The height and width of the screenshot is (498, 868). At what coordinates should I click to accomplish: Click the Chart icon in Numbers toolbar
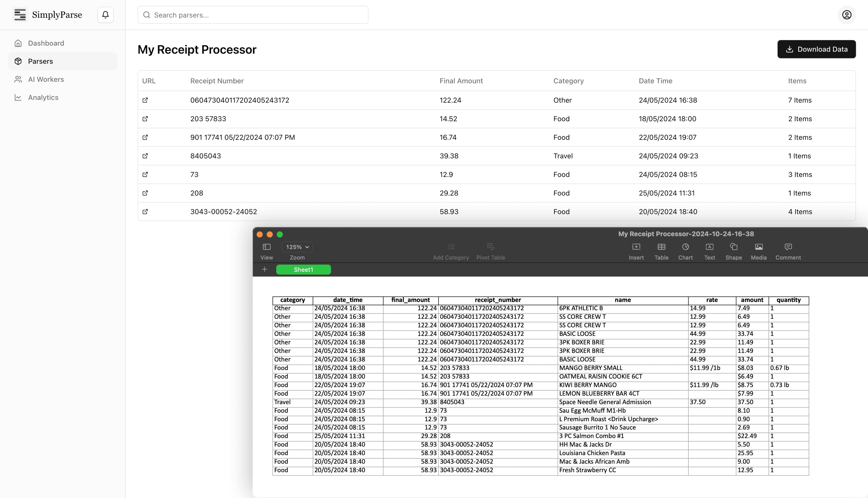pyautogui.click(x=685, y=247)
